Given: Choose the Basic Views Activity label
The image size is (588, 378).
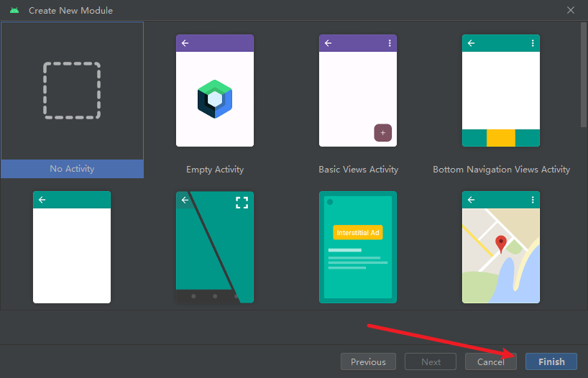Looking at the screenshot, I should coord(358,170).
